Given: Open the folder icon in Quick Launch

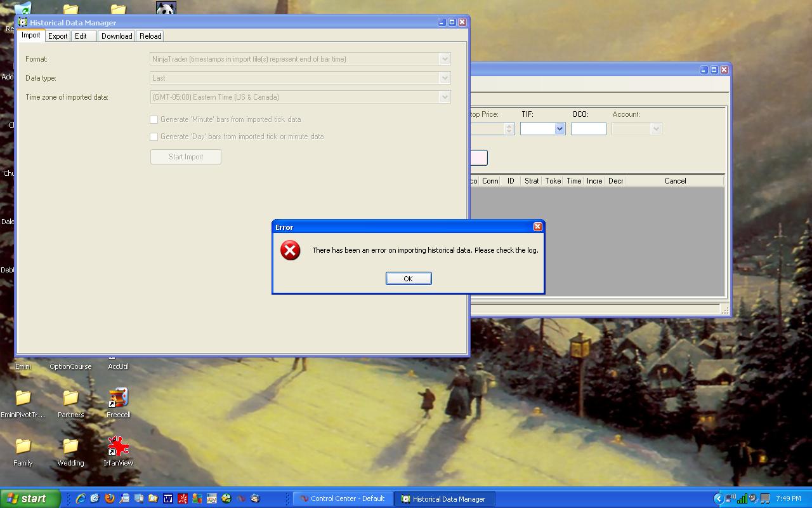Looking at the screenshot, I should [x=153, y=498].
